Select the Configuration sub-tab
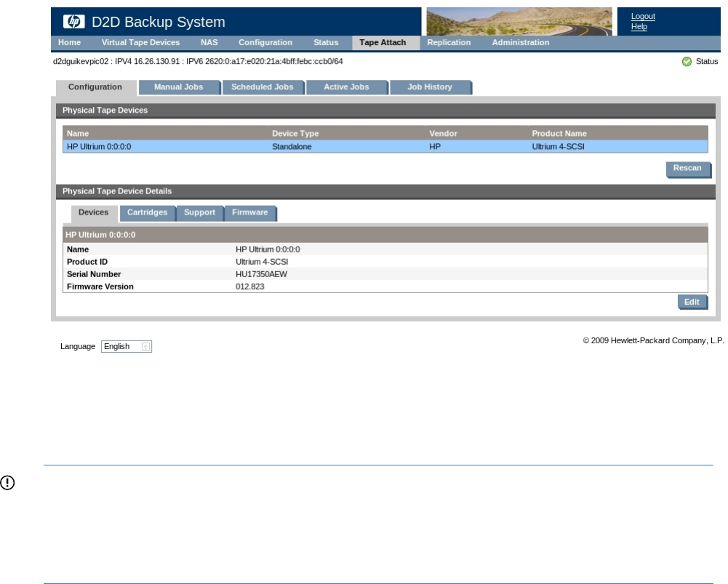Screen dimensions: 728x584 (95, 87)
